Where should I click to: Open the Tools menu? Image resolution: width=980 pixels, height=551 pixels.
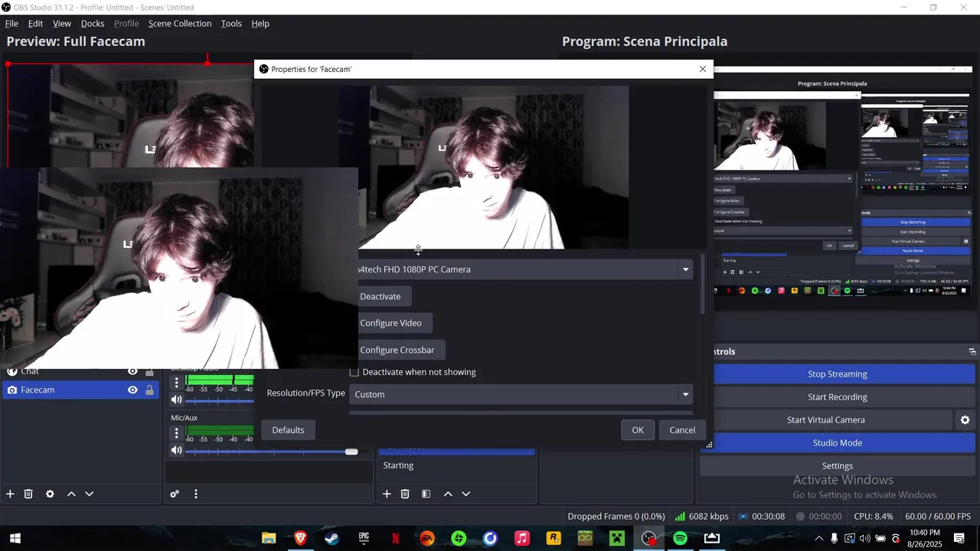231,24
